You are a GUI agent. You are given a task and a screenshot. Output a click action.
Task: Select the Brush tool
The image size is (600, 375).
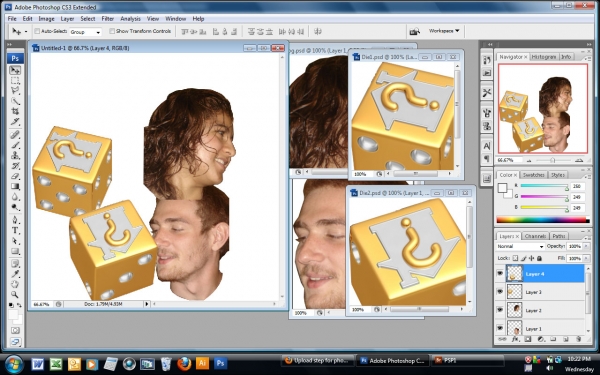click(x=15, y=145)
